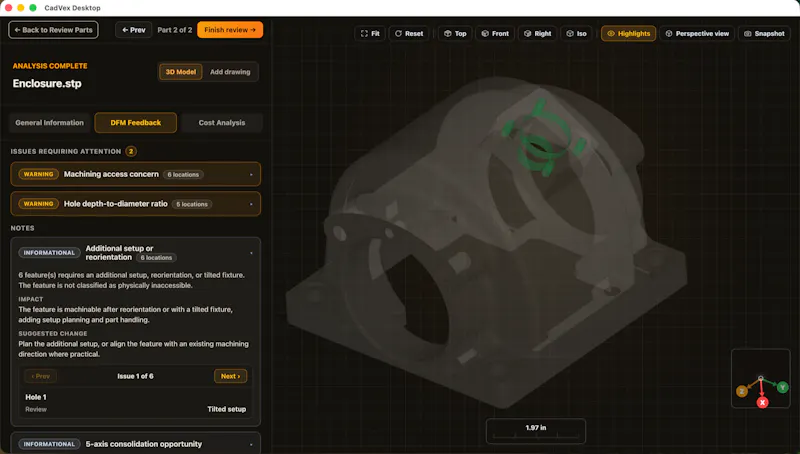Click the Y axis on orientation gizmo
The image size is (800, 454).
point(782,388)
